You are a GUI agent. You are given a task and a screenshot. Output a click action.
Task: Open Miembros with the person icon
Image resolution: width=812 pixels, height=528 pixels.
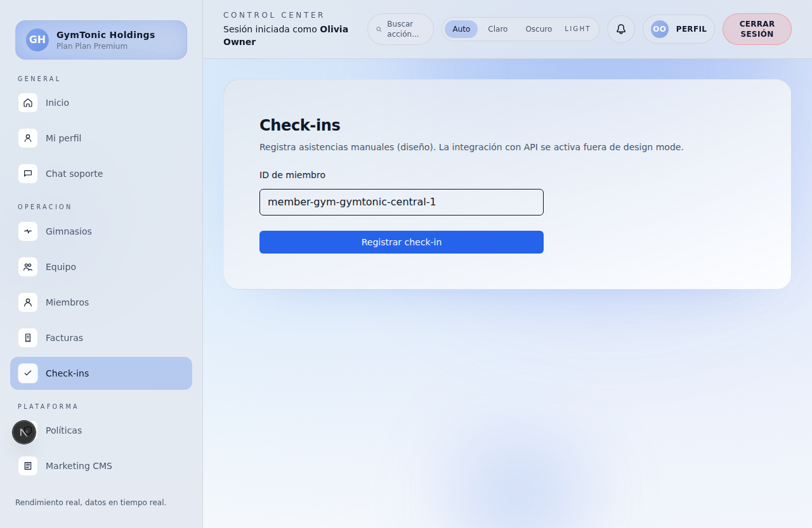tap(28, 302)
